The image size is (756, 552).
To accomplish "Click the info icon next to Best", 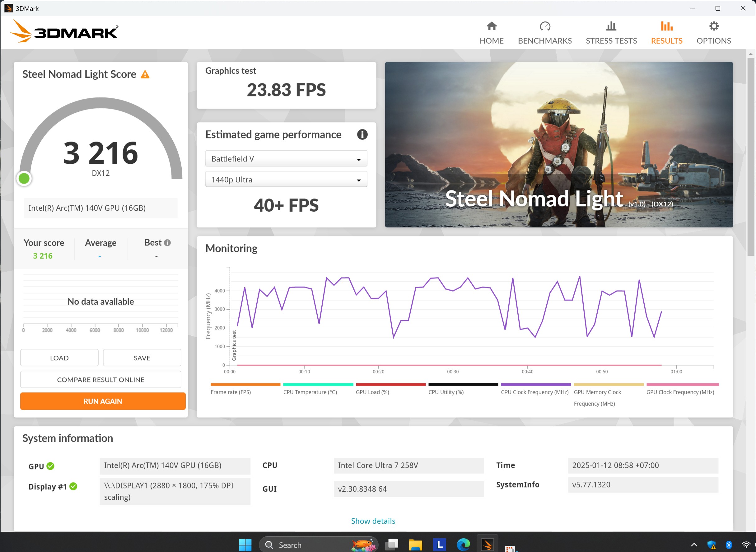I will tap(167, 243).
